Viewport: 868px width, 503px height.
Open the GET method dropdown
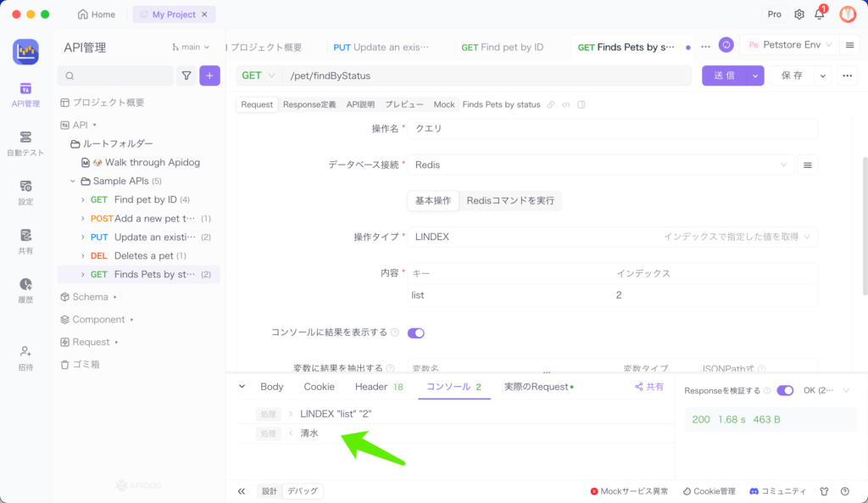(258, 75)
